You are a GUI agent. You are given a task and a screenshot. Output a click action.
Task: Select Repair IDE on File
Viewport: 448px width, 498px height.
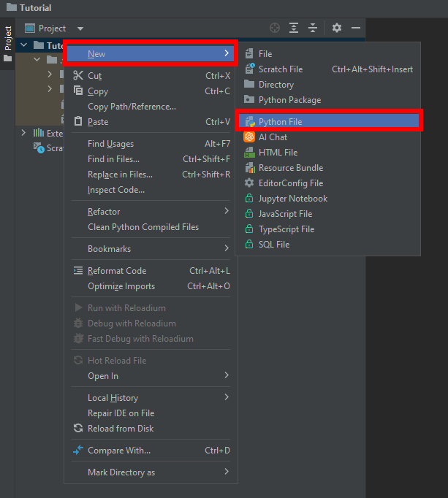(x=151, y=413)
